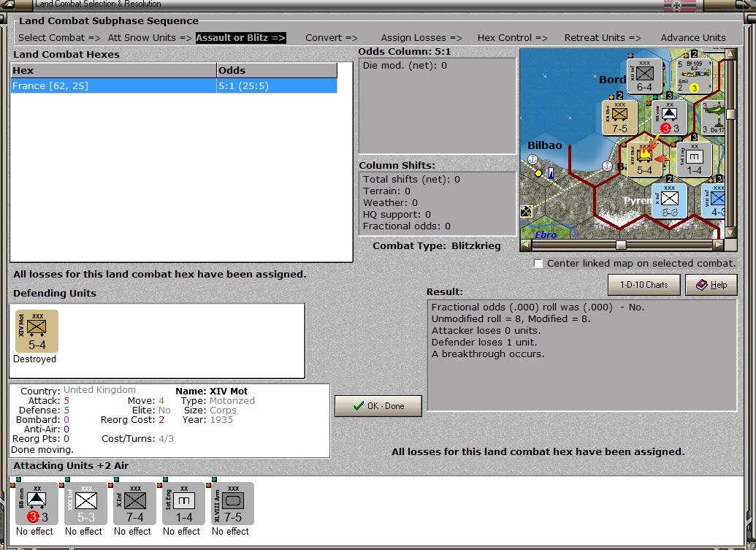
Task: Click the 'A breakthrough occurs.' result line
Action: click(488, 354)
